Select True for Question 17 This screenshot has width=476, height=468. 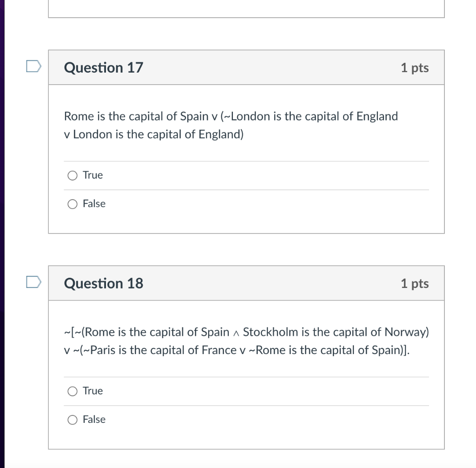click(73, 175)
